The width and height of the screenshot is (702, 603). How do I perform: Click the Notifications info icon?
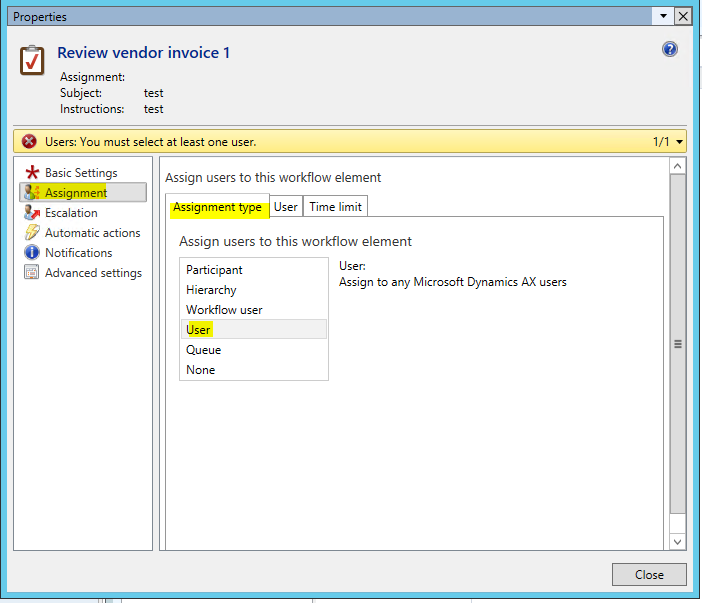tap(32, 253)
